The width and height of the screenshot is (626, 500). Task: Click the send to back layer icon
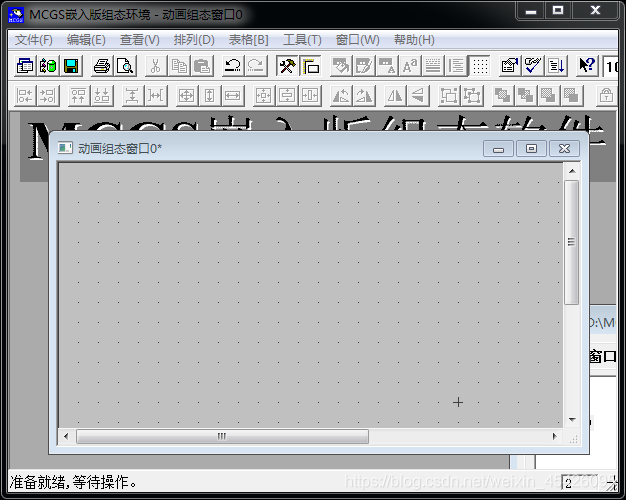(x=525, y=96)
